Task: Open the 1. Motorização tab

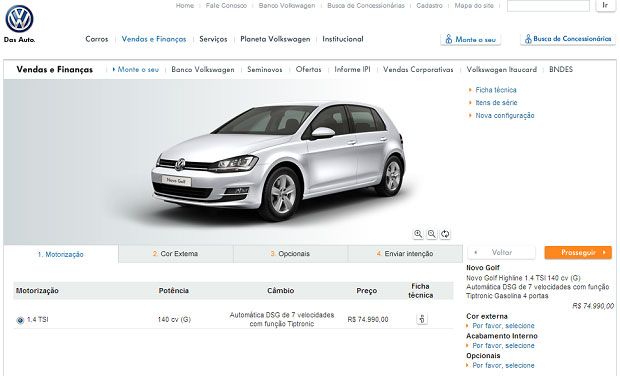Action: click(x=61, y=254)
